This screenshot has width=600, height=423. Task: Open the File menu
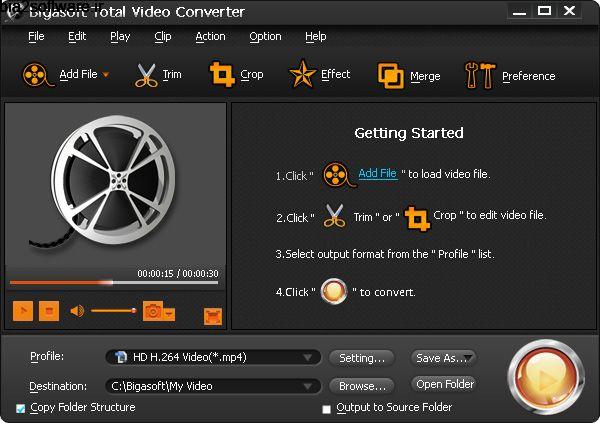tap(36, 36)
